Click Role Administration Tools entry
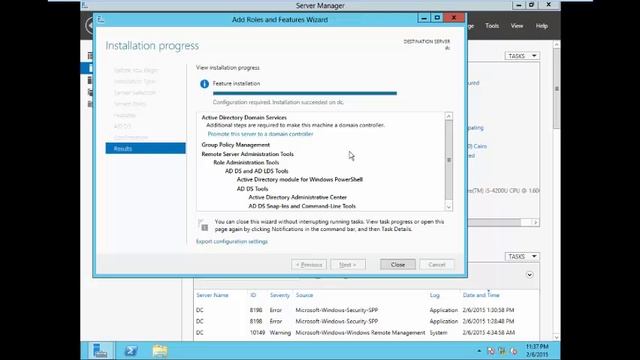 click(x=246, y=162)
